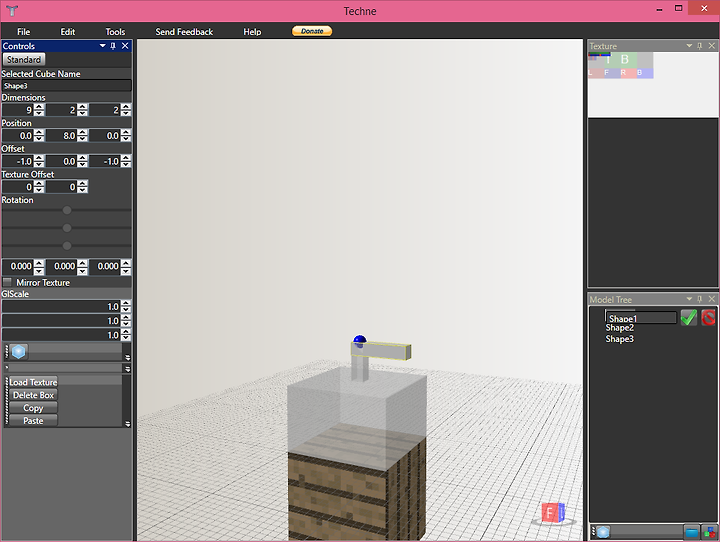Click the third Rotation slider handle
This screenshot has height=542, width=720.
(67, 246)
